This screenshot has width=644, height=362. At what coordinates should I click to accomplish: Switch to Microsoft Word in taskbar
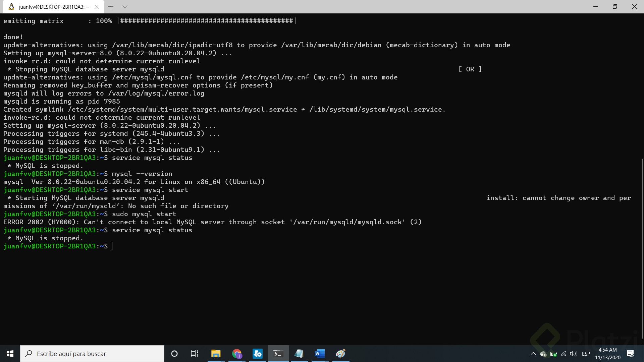[320, 354]
